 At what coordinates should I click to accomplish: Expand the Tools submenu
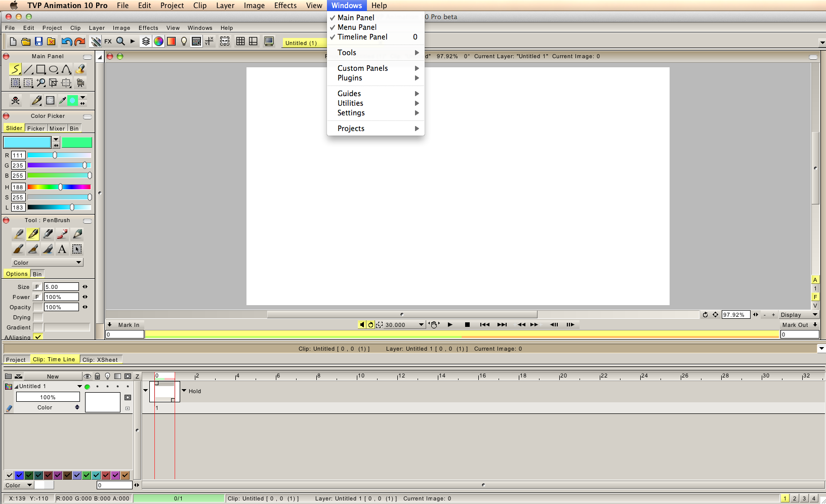[376, 53]
